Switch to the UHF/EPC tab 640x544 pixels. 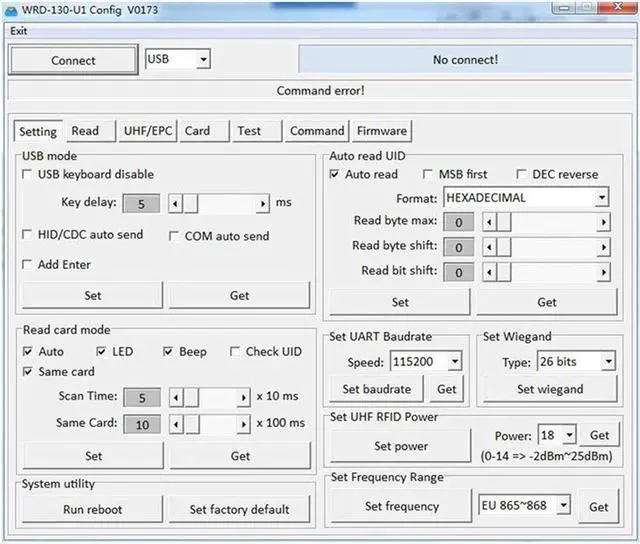coord(148,131)
